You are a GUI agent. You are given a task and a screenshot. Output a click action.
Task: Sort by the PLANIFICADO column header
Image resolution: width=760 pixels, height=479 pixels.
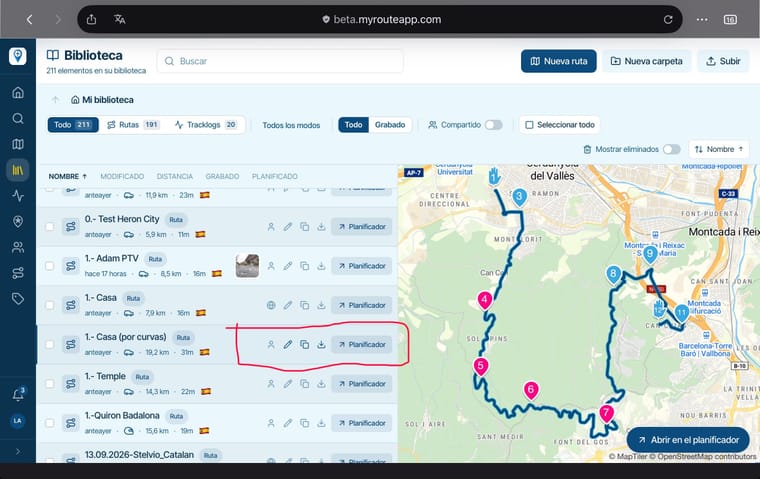[274, 176]
